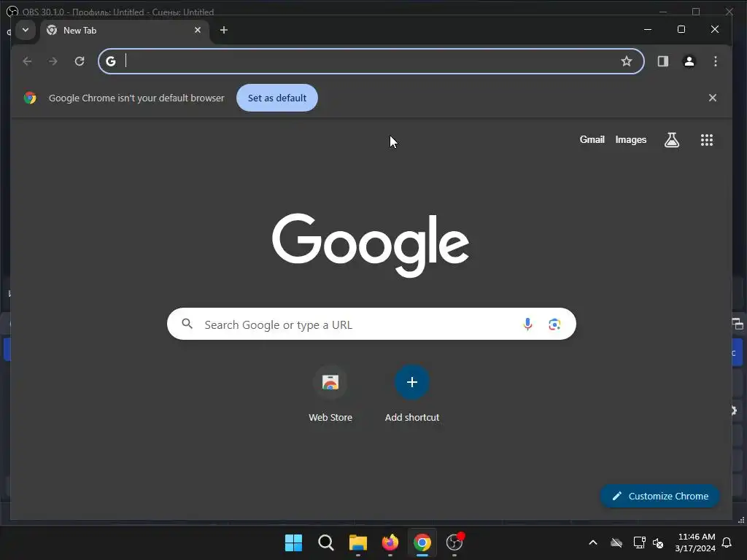The height and width of the screenshot is (560, 747).
Task: Open File Explorer from taskbar
Action: pyautogui.click(x=357, y=542)
